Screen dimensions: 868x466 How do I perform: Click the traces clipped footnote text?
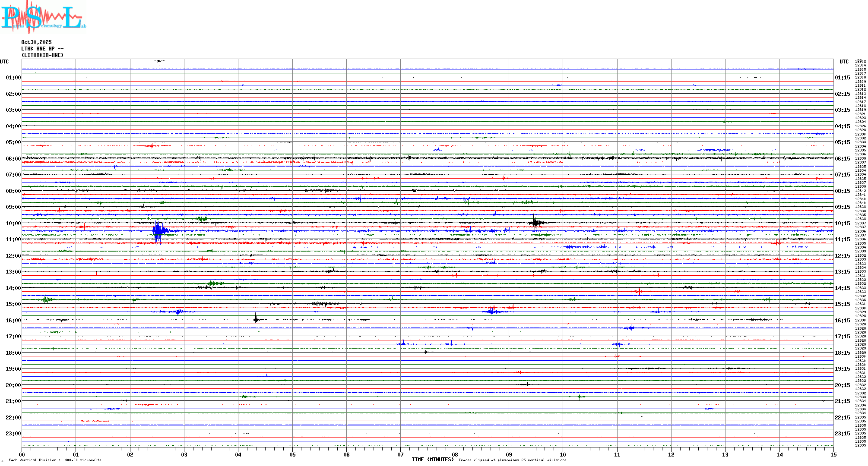click(x=512, y=460)
